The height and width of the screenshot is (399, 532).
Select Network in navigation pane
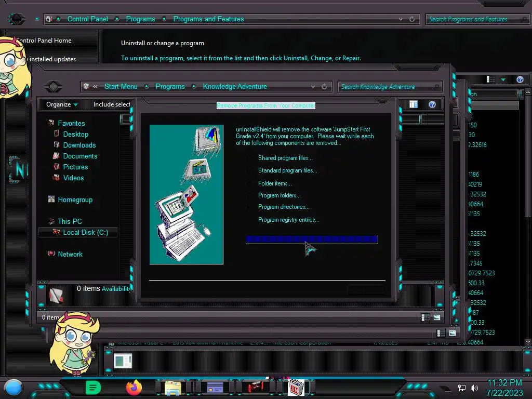pos(70,254)
